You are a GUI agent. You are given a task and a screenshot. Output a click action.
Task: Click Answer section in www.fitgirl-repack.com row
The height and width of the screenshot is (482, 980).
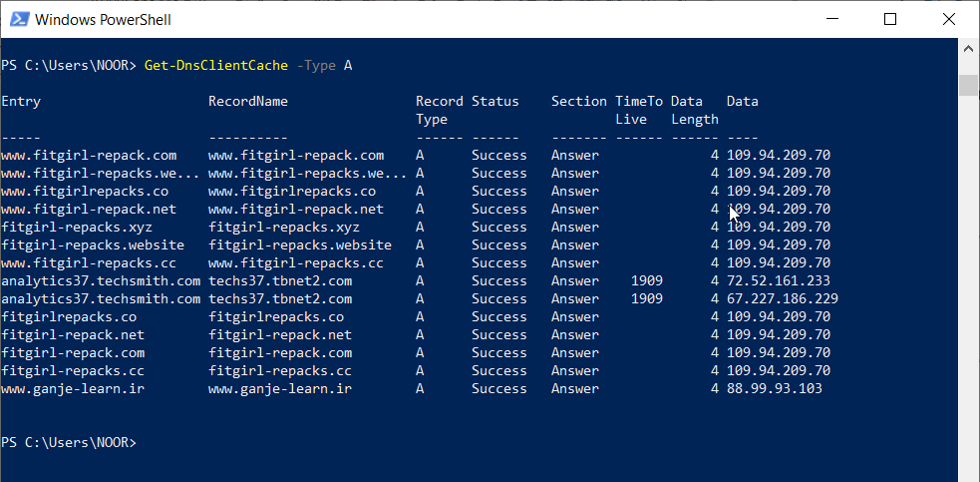click(575, 156)
